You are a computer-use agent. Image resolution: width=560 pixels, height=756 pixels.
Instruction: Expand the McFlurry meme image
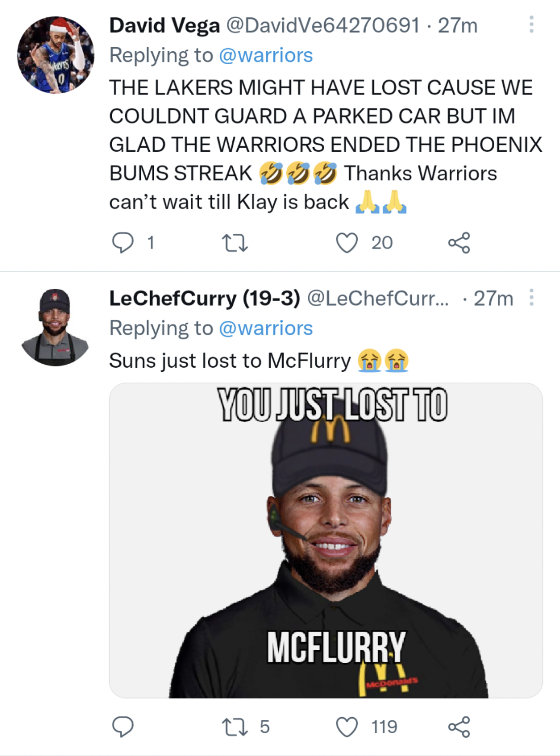coord(326,540)
